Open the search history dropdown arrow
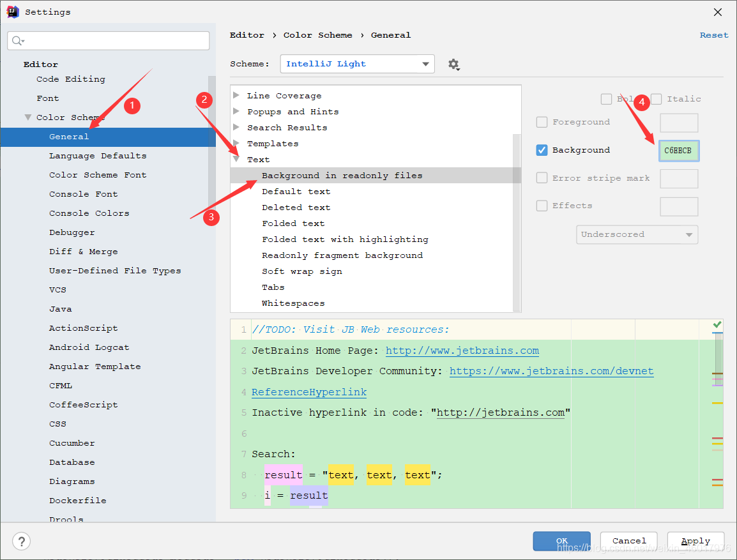 coord(23,42)
